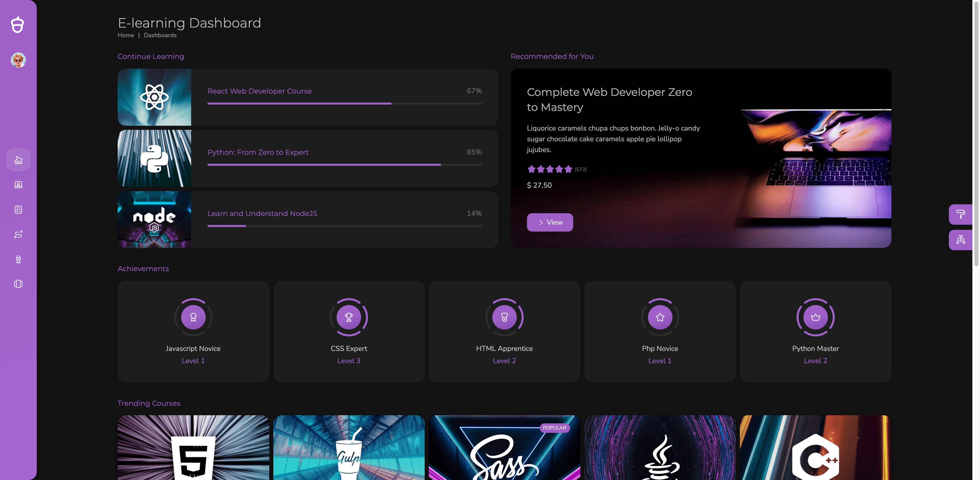Image resolution: width=980 pixels, height=480 pixels.
Task: Open the book pages sidebar icon
Action: pos(18,284)
